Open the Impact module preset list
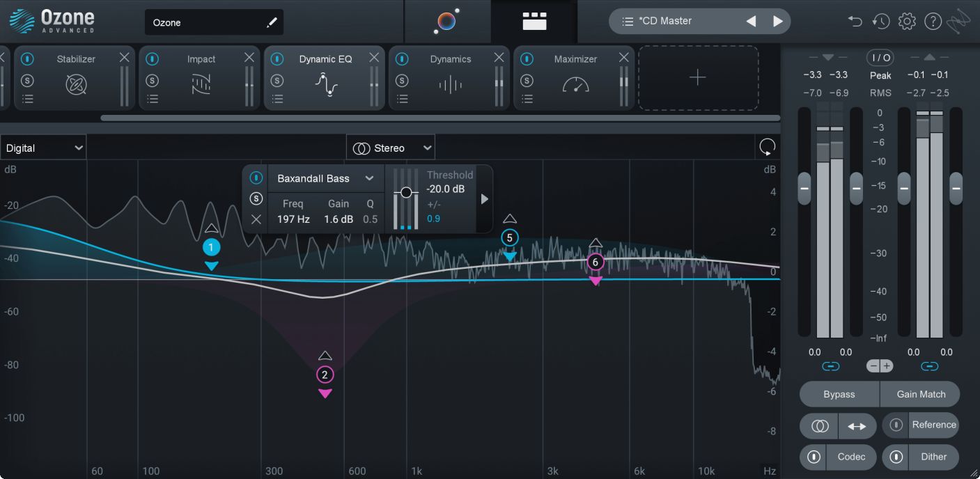 click(152, 99)
